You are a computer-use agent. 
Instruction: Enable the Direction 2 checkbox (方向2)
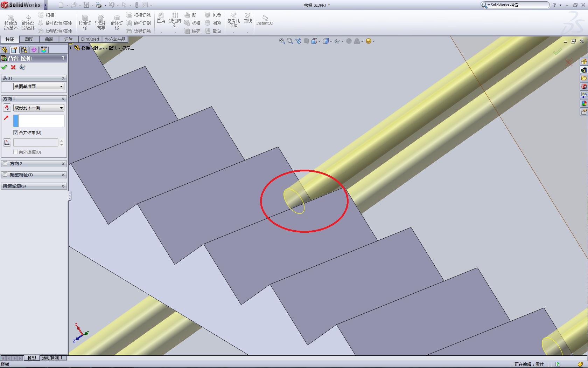(5, 164)
